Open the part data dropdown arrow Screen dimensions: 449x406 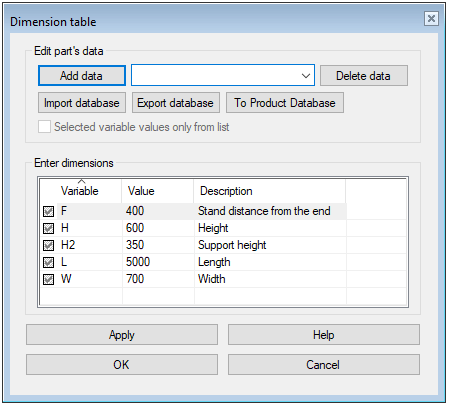click(x=306, y=76)
